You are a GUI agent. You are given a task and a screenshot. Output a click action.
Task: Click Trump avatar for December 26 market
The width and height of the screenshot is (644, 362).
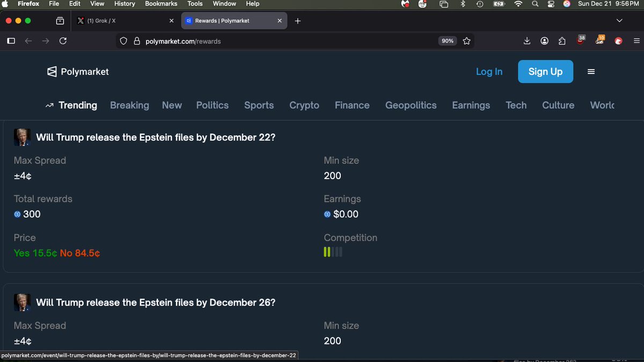tap(22, 302)
